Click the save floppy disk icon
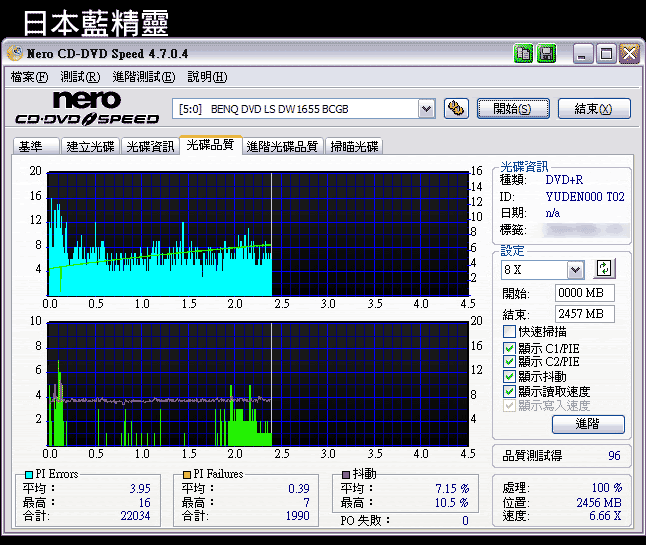This screenshot has width=646, height=545. pos(546,54)
